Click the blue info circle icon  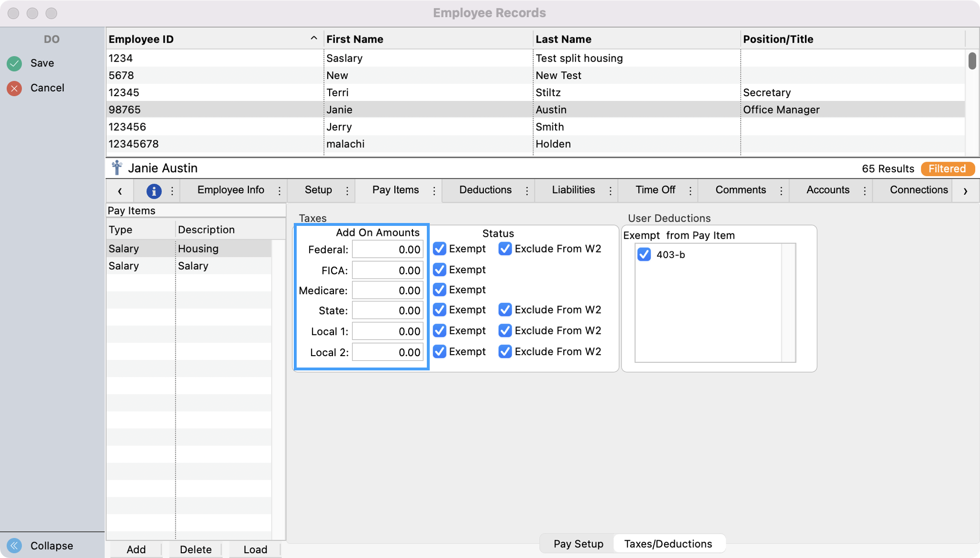pos(154,191)
